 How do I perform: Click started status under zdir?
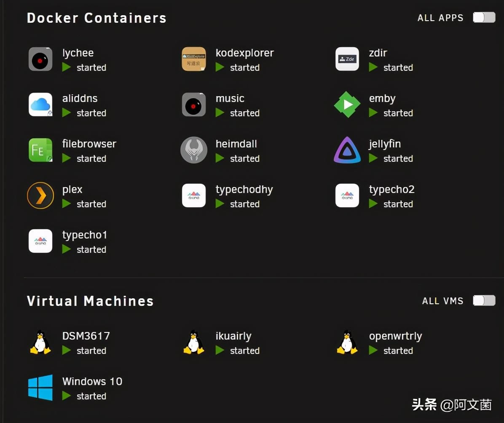tap(398, 67)
